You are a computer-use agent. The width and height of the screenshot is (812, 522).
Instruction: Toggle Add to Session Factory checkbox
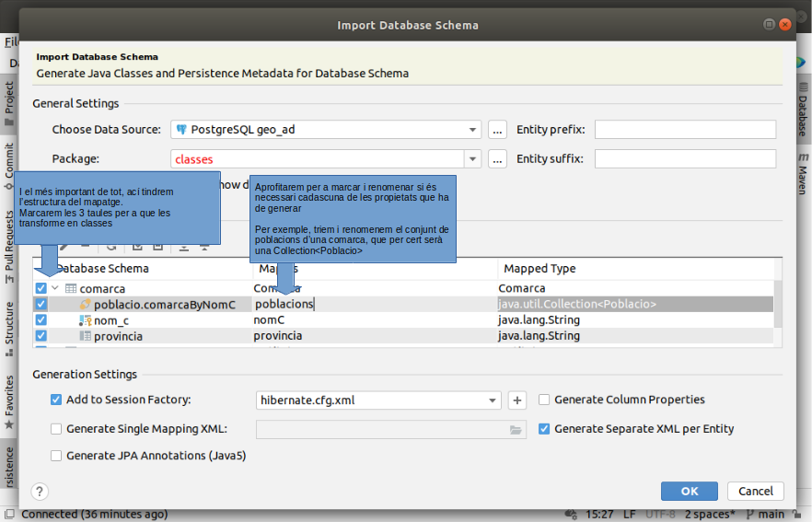point(56,400)
